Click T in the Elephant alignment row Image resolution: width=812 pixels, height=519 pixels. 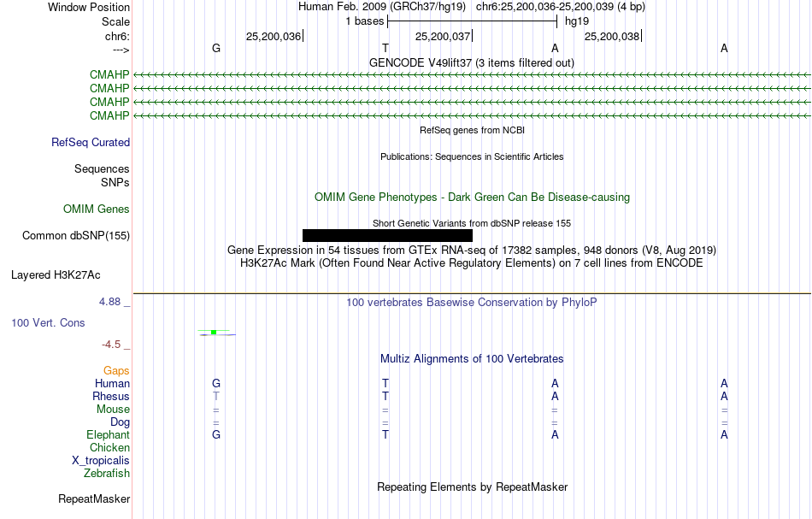(385, 435)
